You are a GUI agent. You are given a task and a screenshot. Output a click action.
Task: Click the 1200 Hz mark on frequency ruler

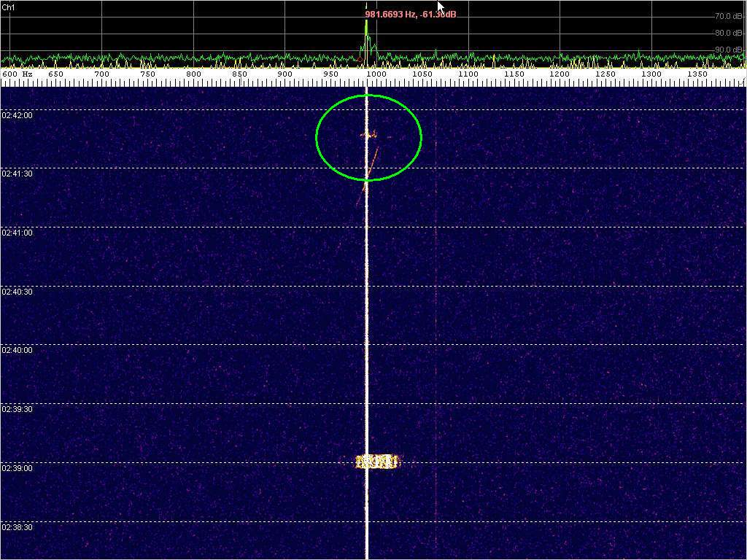click(560, 74)
